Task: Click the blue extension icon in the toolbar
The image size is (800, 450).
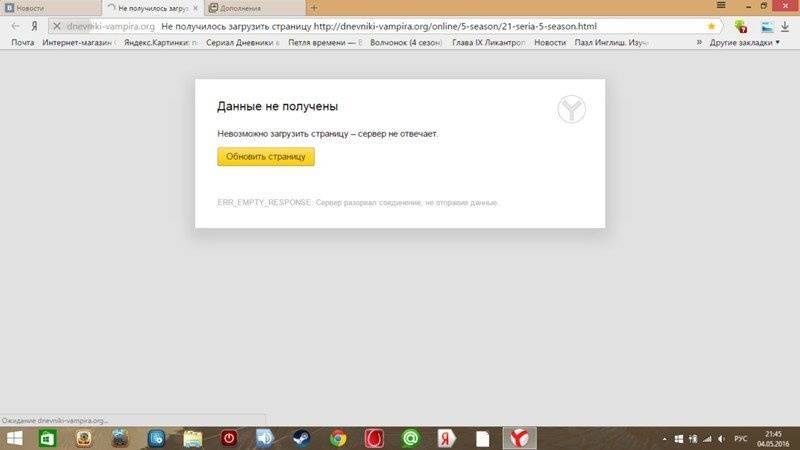Action: [767, 27]
